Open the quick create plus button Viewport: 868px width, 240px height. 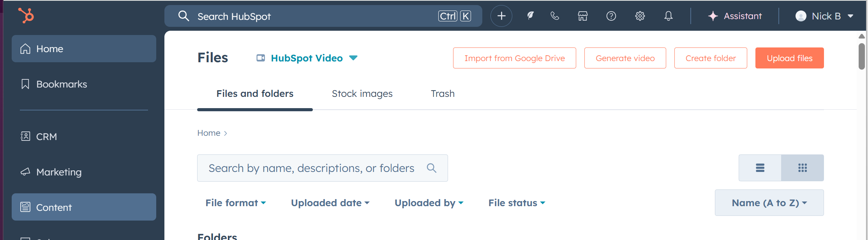501,16
